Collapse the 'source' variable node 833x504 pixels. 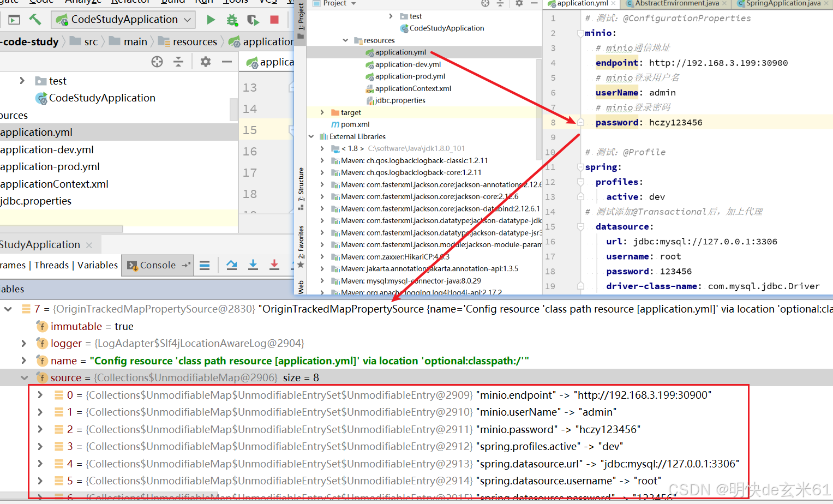24,377
